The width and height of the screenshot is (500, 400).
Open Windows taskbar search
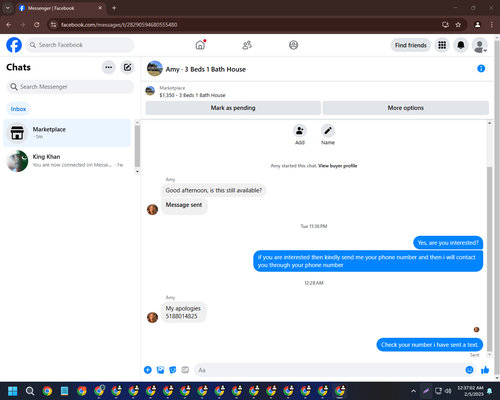click(30, 391)
